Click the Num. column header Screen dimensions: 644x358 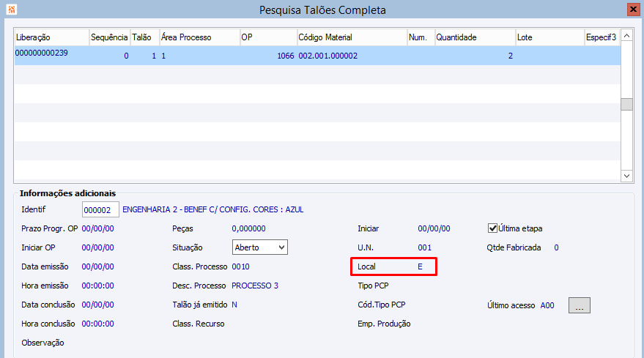(421, 37)
